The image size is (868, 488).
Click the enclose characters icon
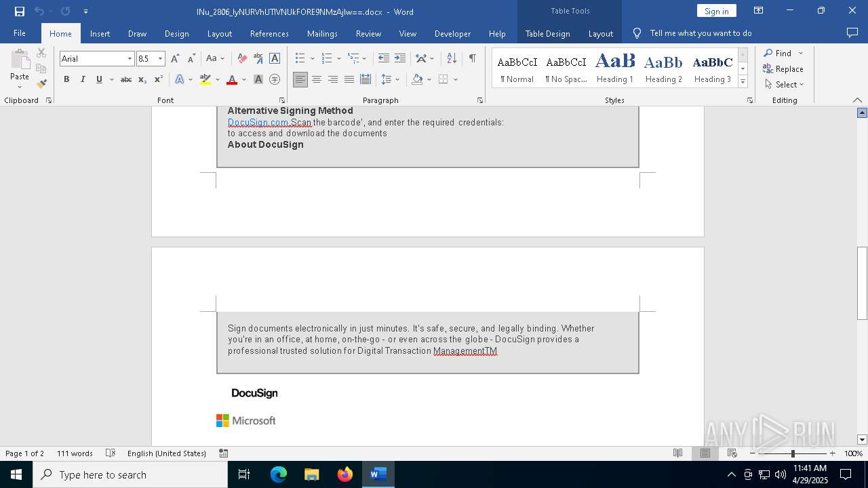click(x=275, y=79)
